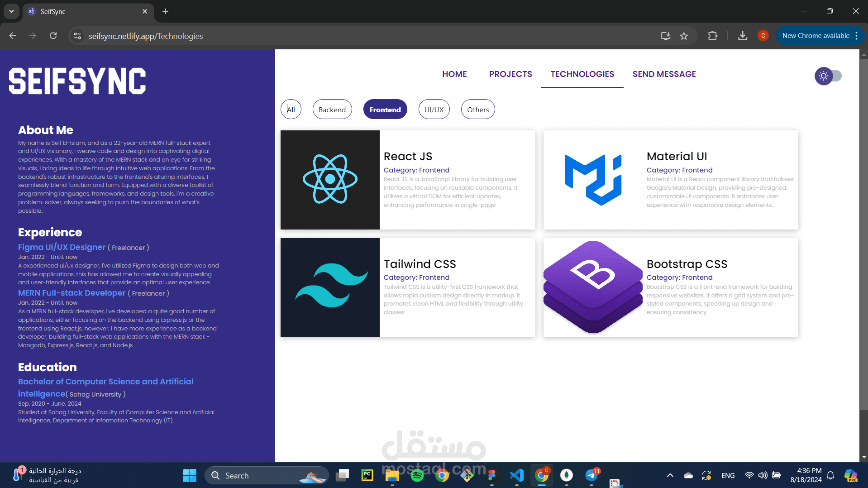This screenshot has height=488, width=868.
Task: Filter technologies by All
Action: tap(291, 110)
